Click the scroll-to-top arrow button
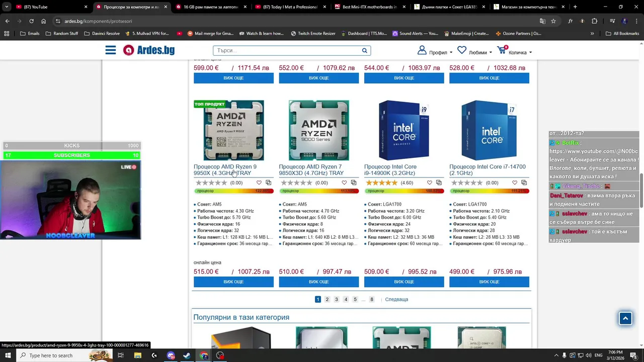The height and width of the screenshot is (362, 644). tap(625, 318)
